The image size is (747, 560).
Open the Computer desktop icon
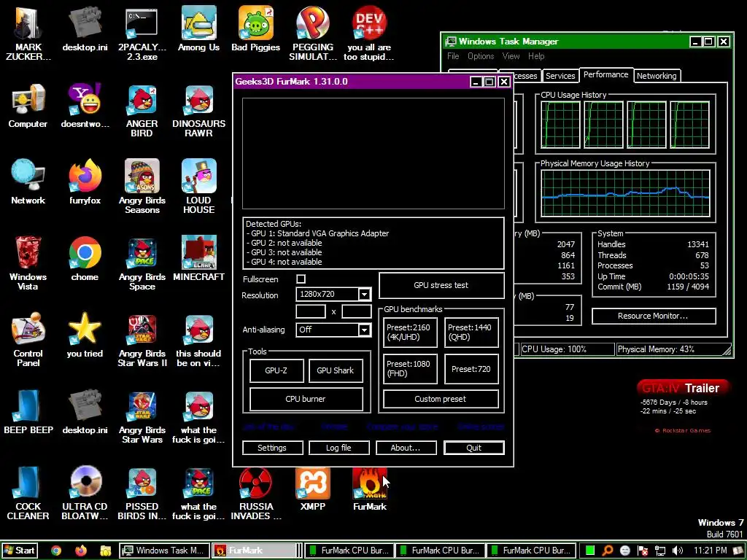pyautogui.click(x=28, y=106)
